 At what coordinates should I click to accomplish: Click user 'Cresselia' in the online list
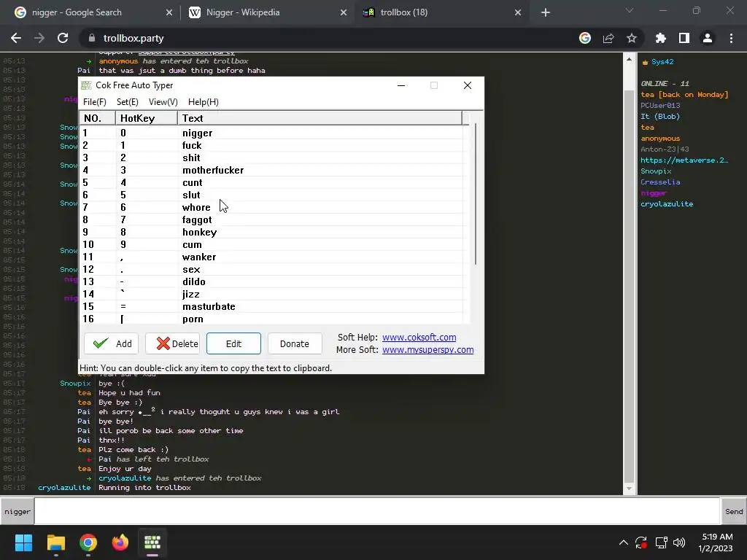tap(660, 182)
